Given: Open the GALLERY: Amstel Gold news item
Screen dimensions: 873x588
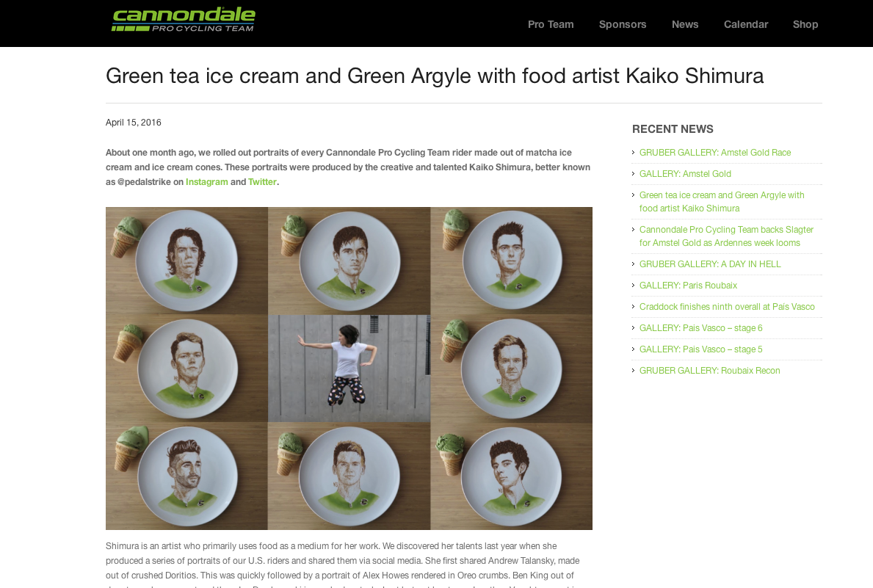Looking at the screenshot, I should tap(685, 174).
